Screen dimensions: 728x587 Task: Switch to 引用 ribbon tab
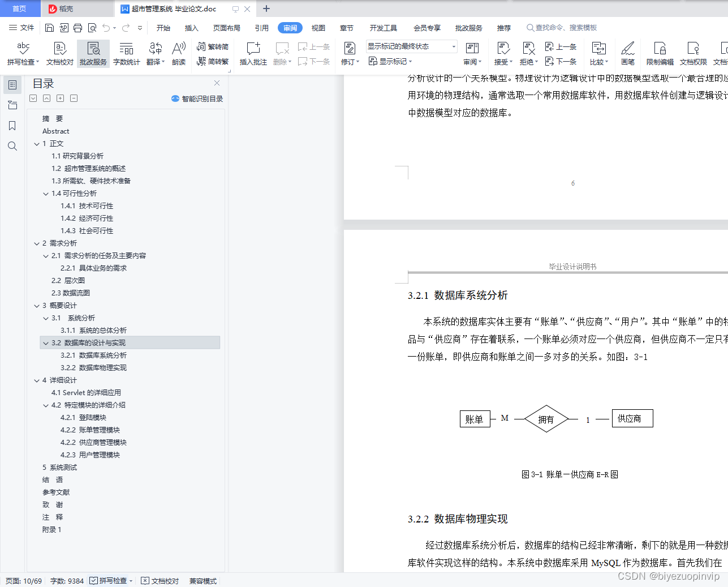point(262,28)
